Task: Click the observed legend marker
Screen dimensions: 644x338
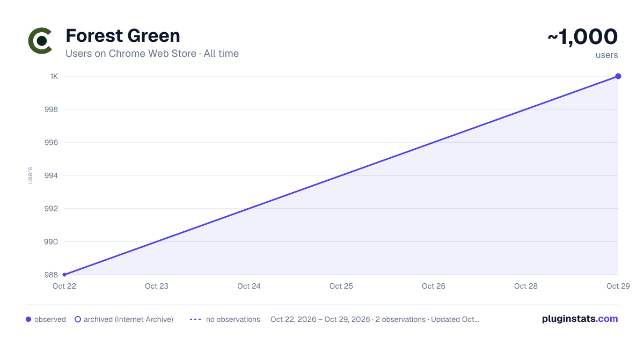Action: pos(28,319)
